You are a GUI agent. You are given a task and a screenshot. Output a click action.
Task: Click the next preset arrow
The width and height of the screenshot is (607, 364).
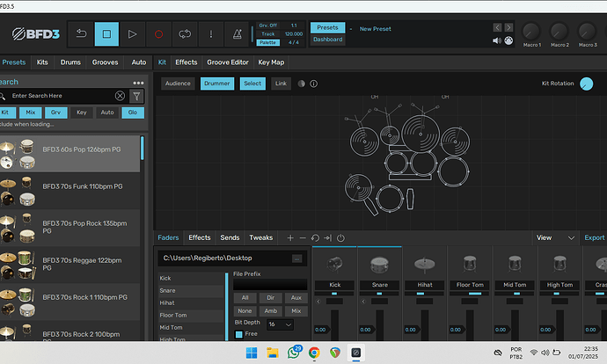coord(508,27)
